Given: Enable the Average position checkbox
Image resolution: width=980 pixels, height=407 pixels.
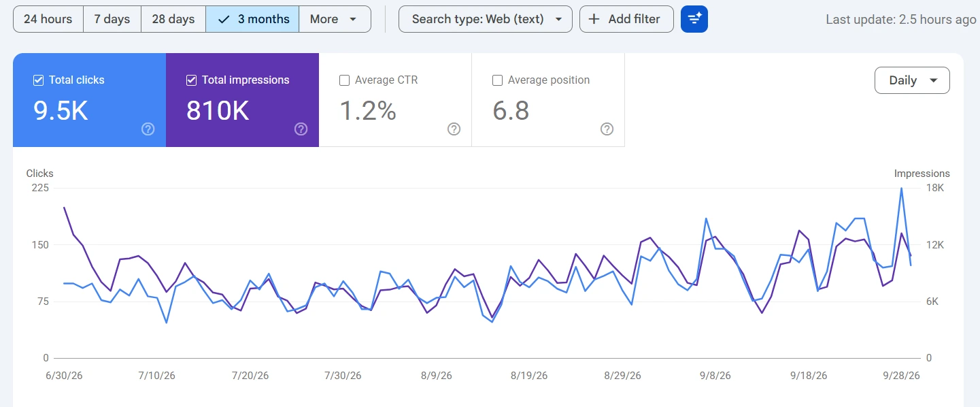Looking at the screenshot, I should (498, 80).
